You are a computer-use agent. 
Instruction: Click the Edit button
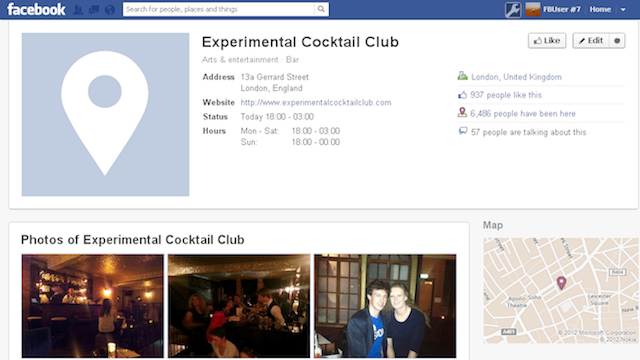[591, 40]
